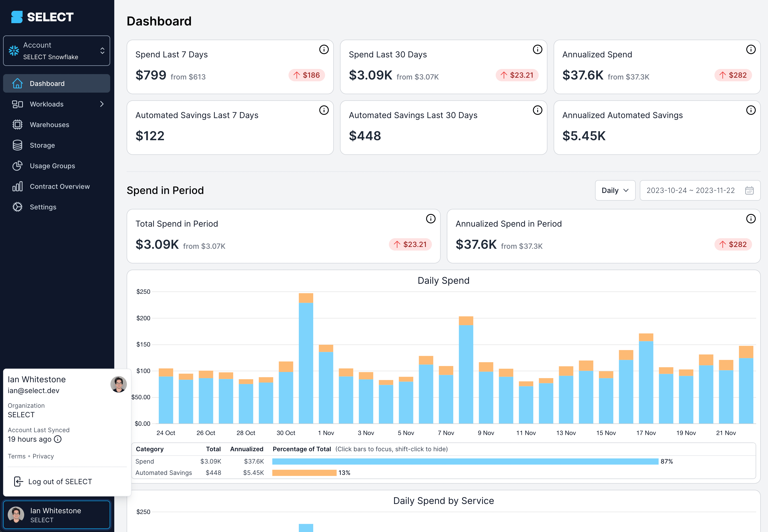Click the SELECT logo icon
Image resolution: width=768 pixels, height=532 pixels.
tap(17, 17)
